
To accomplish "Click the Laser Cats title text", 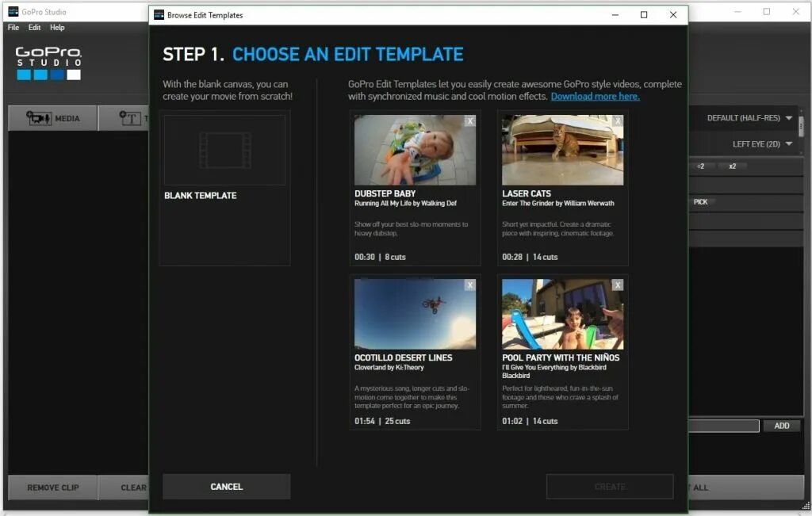I will click(527, 193).
